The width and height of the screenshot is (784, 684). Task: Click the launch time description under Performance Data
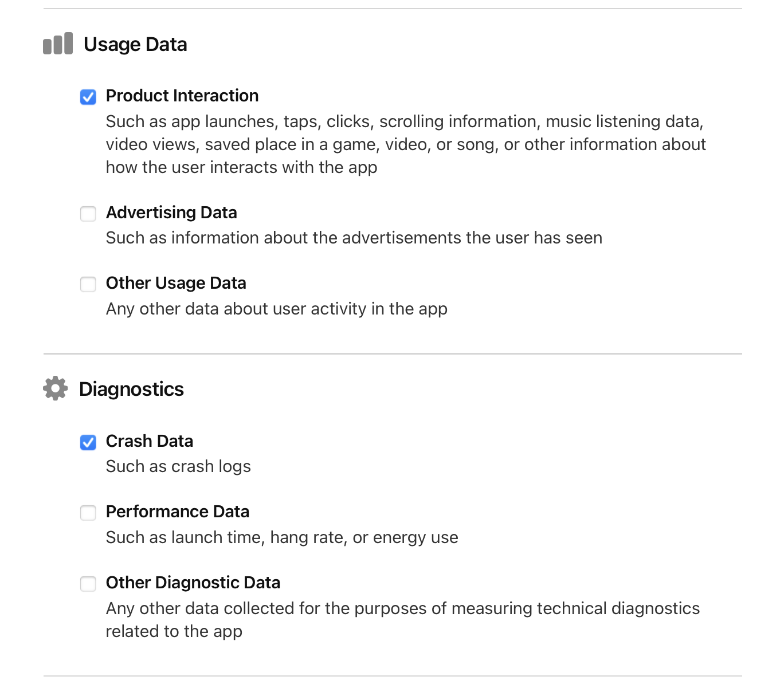pyautogui.click(x=282, y=537)
